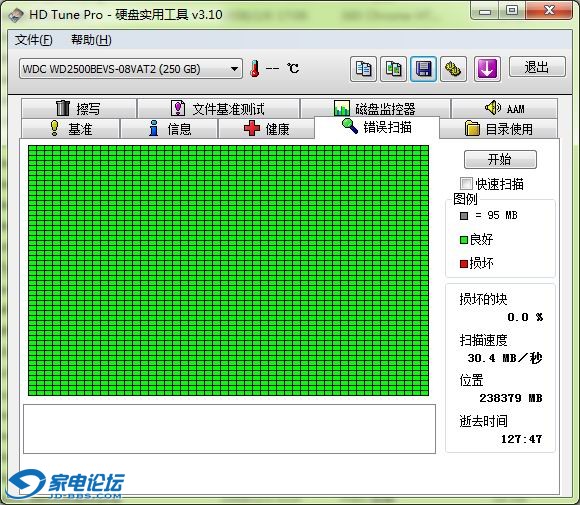Viewport: 580px width, 505px height.
Task: Click the copy info to clipboard icon
Action: [x=363, y=69]
